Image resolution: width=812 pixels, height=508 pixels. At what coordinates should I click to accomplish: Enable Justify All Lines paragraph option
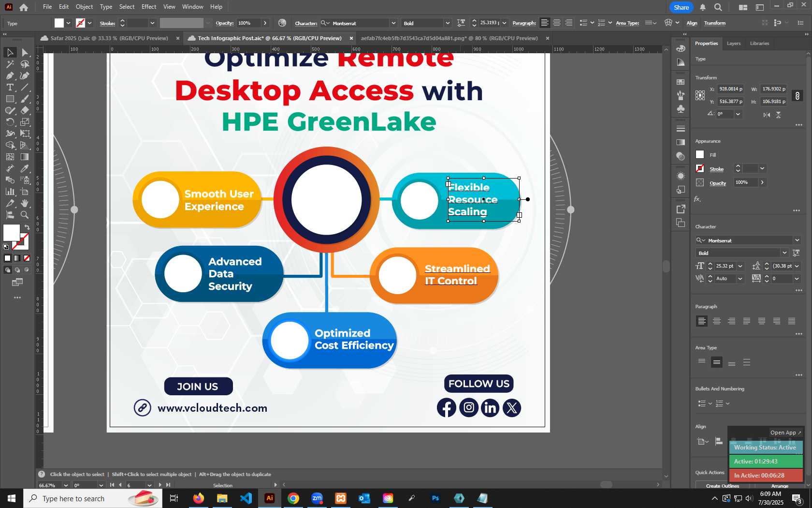tap(792, 321)
